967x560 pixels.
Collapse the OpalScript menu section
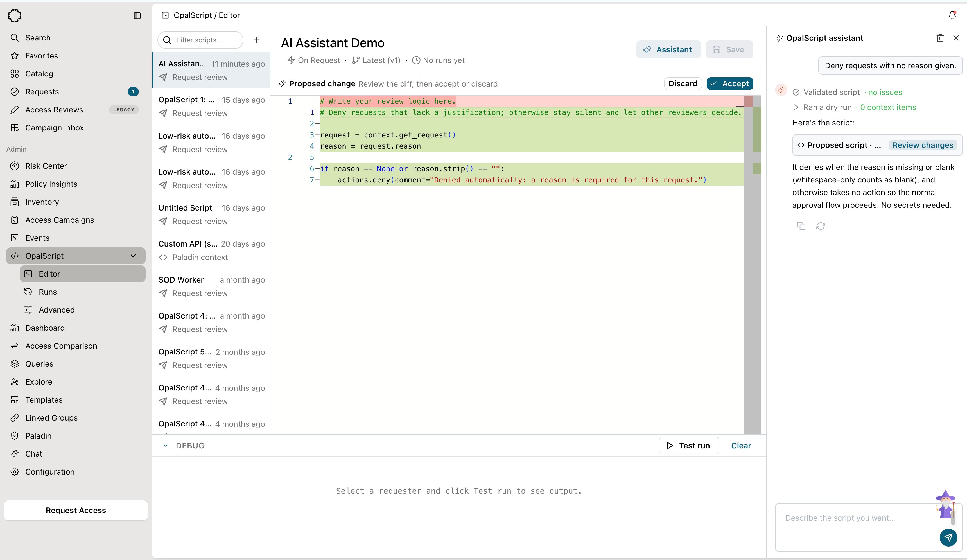point(133,256)
